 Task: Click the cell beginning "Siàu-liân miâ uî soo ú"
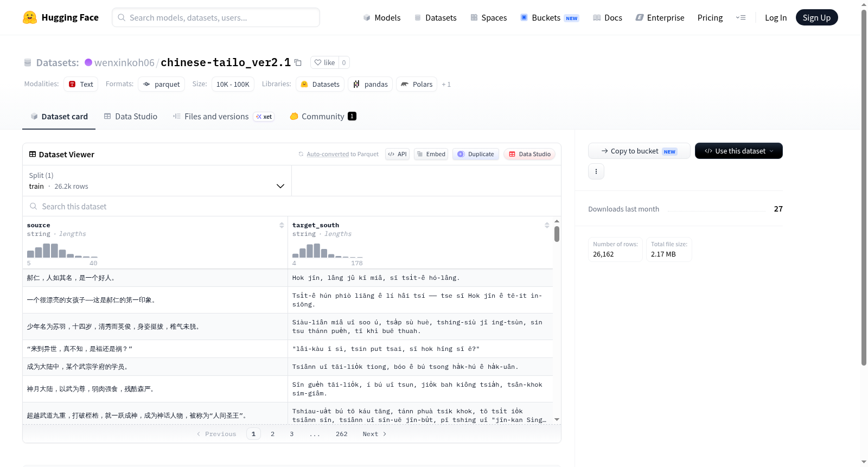tap(420, 327)
